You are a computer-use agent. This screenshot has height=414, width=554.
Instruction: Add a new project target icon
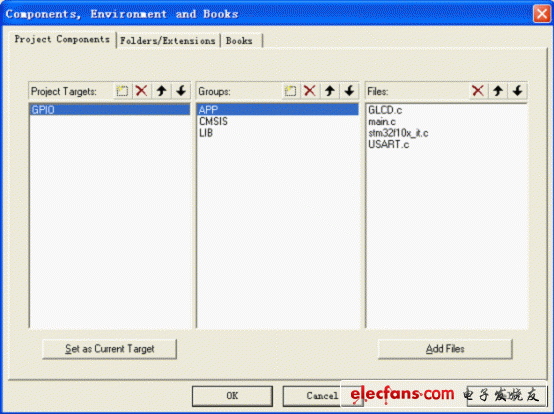pos(122,91)
